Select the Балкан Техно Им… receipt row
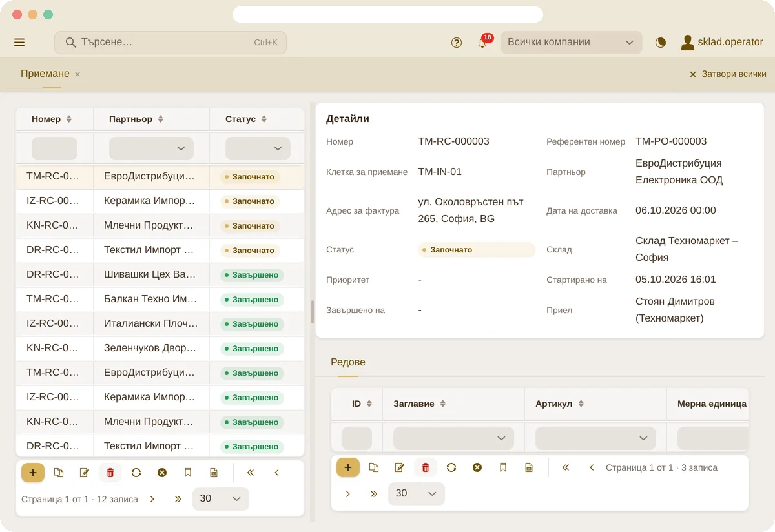775x532 pixels. [x=160, y=300]
